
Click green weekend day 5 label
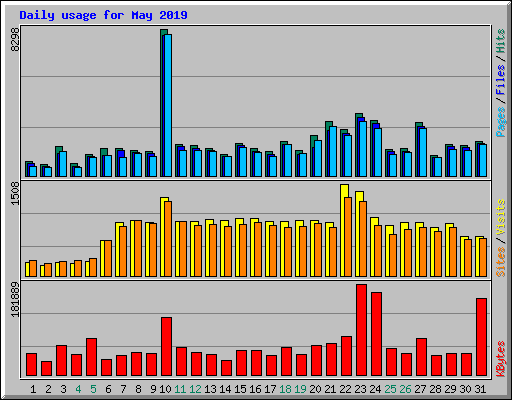[93, 389]
